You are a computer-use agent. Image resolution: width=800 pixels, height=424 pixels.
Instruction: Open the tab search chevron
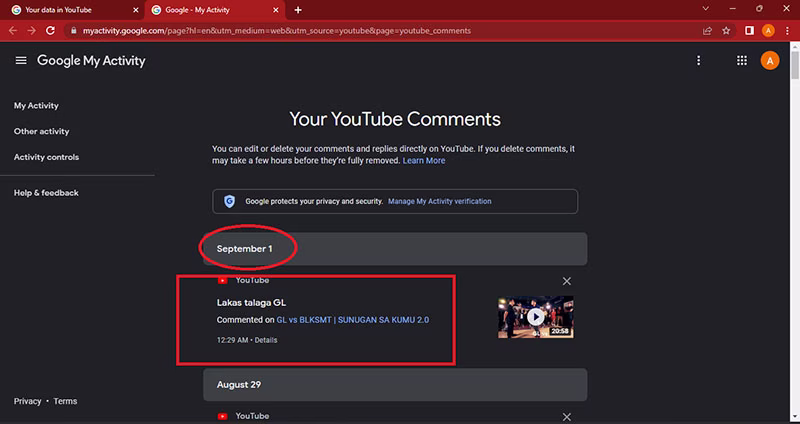coord(706,9)
